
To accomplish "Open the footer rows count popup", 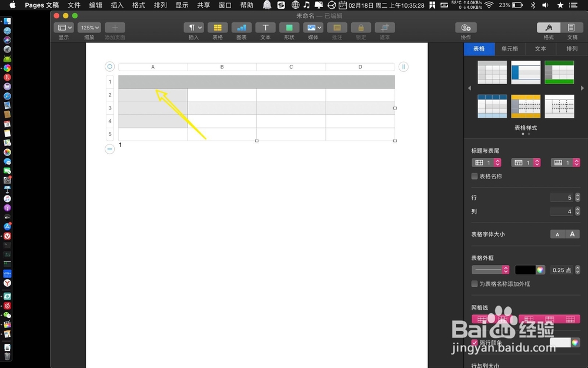I will 566,163.
